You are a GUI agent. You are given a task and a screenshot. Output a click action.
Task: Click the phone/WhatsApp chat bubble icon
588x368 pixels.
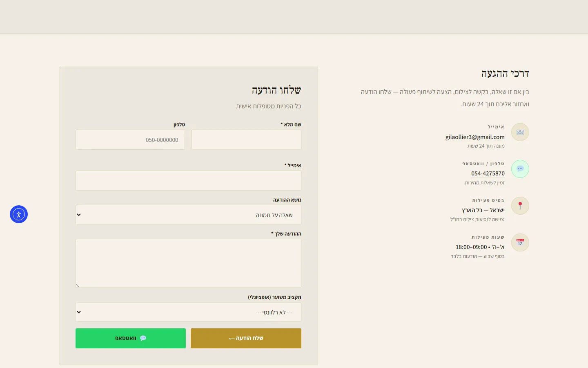click(x=520, y=169)
